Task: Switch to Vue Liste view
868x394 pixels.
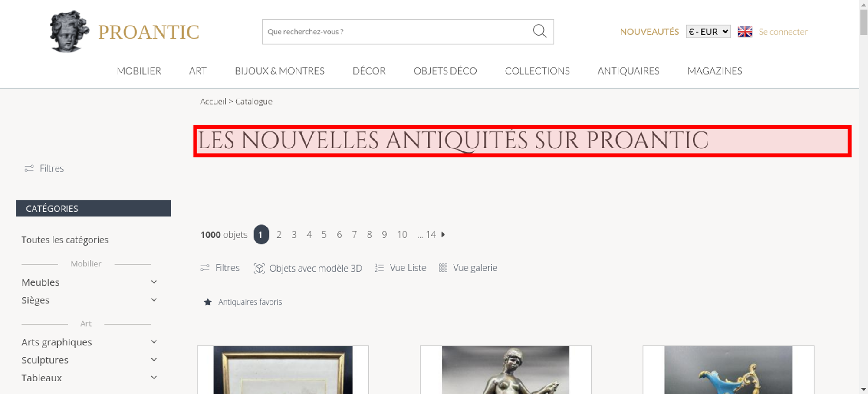Action: 400,268
